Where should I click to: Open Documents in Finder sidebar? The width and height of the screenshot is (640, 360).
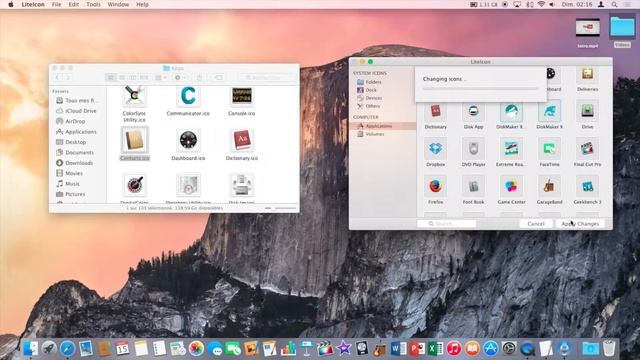pyautogui.click(x=75, y=152)
